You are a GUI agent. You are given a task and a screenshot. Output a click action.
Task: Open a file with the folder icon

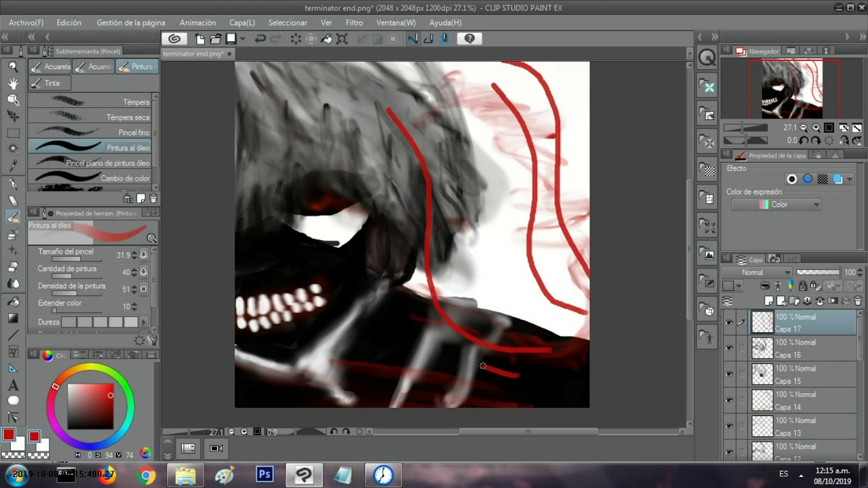[x=216, y=39]
